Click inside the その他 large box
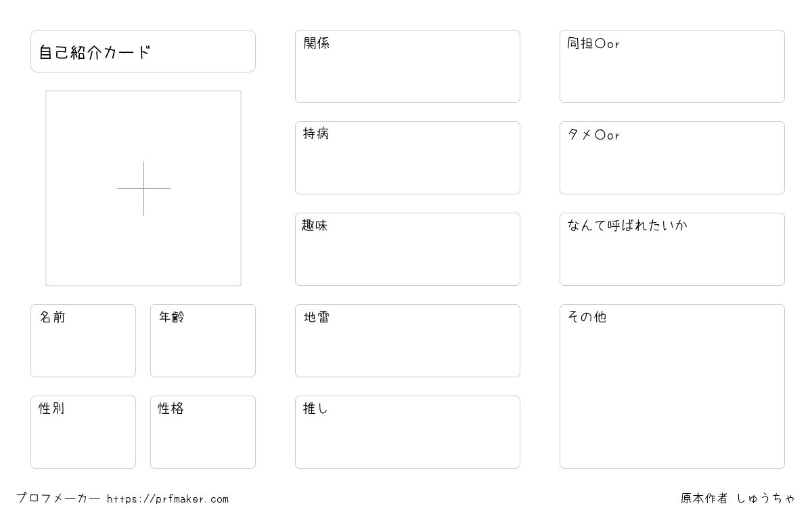812x508 pixels. click(672, 386)
